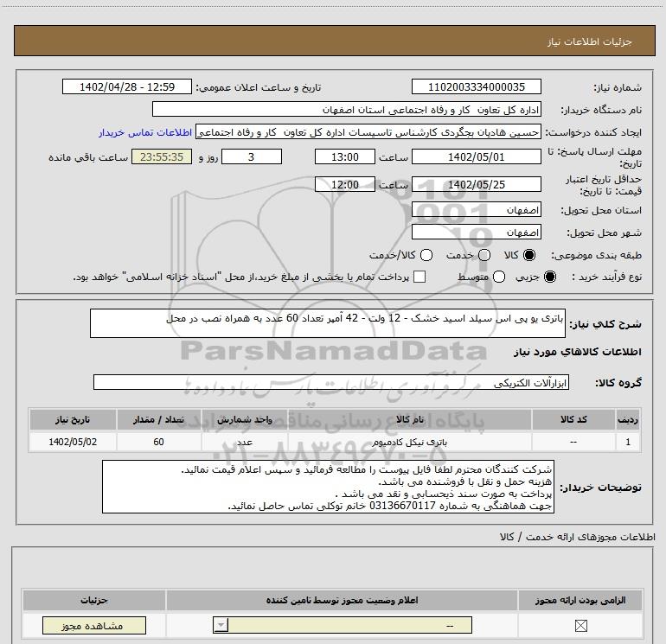Open اطلاعات تماس خریدار link
Screen dimensions: 666x644
pos(145,132)
